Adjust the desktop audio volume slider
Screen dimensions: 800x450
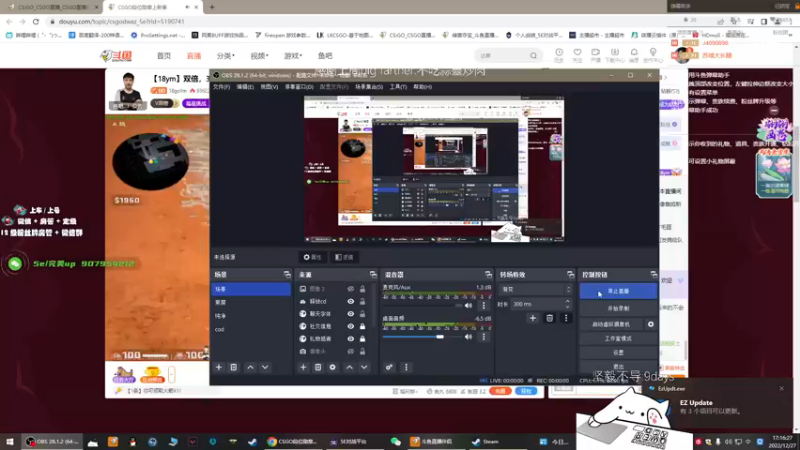[422, 337]
